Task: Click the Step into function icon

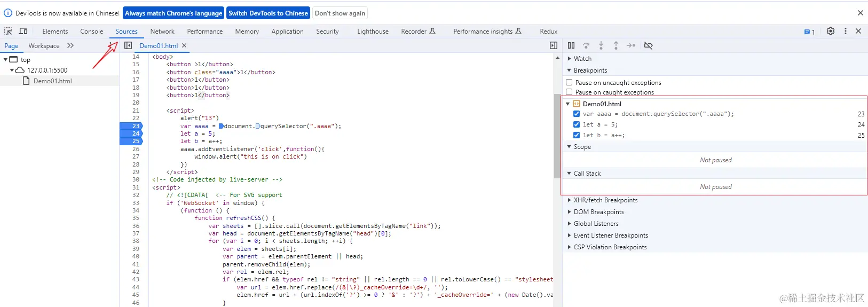Action: (x=601, y=45)
